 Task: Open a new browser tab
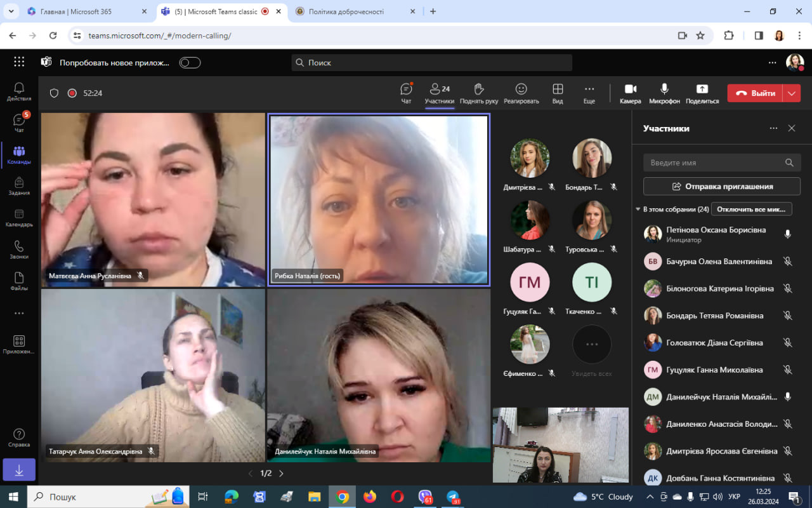click(x=433, y=11)
